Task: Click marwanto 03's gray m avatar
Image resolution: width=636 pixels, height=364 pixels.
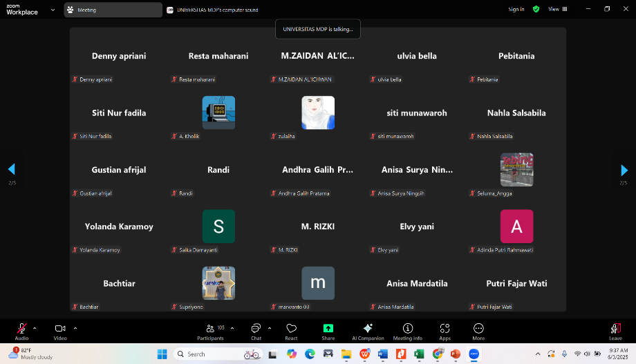Action: point(318,283)
